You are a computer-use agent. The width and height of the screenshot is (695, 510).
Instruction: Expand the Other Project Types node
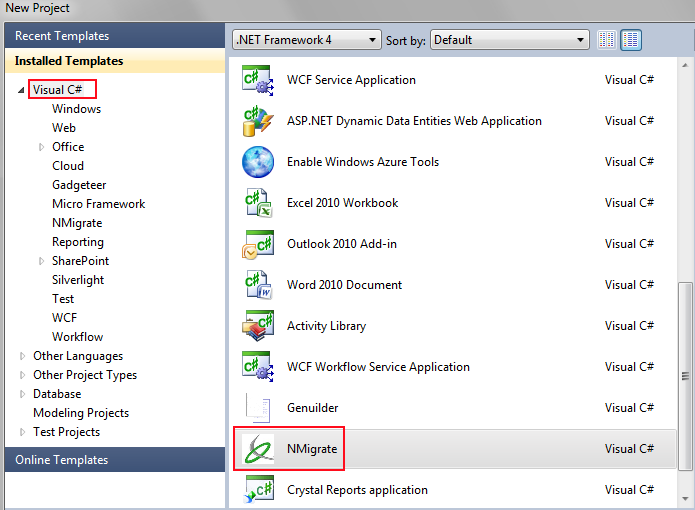click(22, 375)
